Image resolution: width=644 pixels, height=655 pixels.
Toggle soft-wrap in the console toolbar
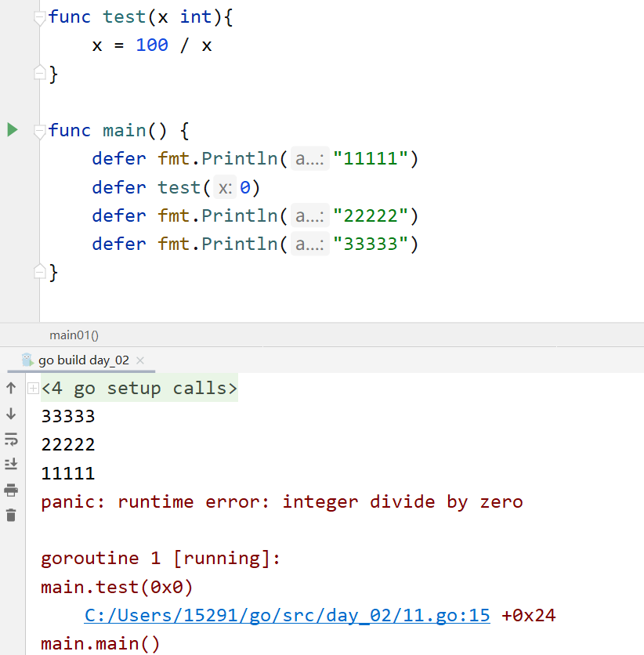coord(11,439)
